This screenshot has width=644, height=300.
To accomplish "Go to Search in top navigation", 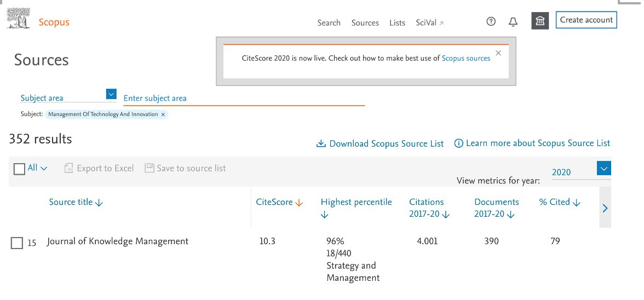I will point(329,23).
